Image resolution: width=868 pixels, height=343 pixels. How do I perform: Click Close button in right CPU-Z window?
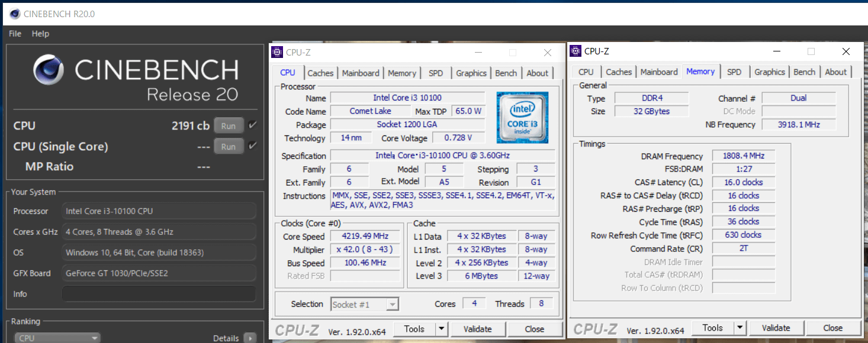click(833, 328)
